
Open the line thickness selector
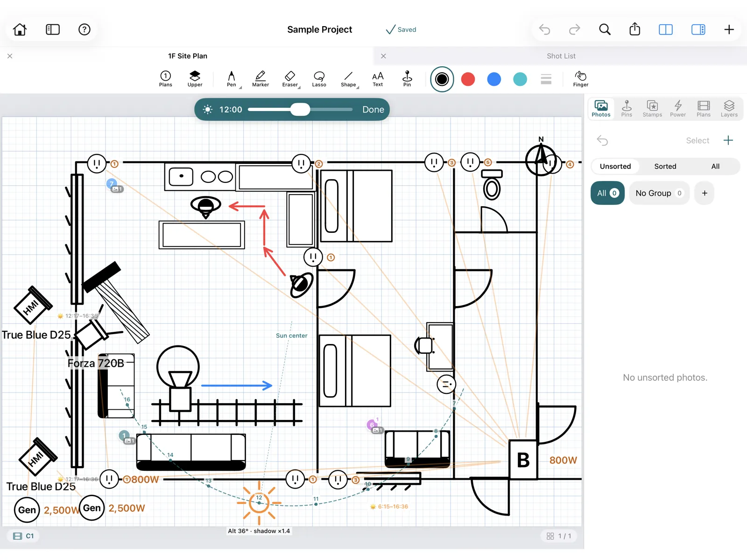click(x=546, y=79)
